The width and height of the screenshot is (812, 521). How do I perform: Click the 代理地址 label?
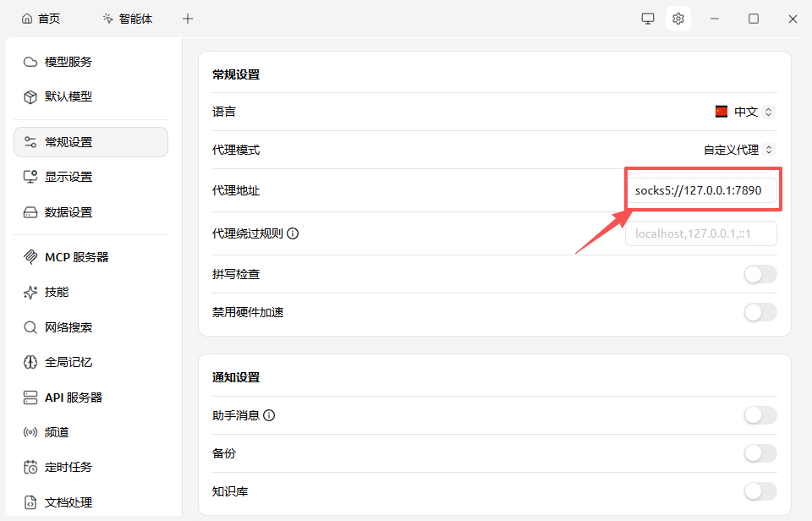click(236, 190)
